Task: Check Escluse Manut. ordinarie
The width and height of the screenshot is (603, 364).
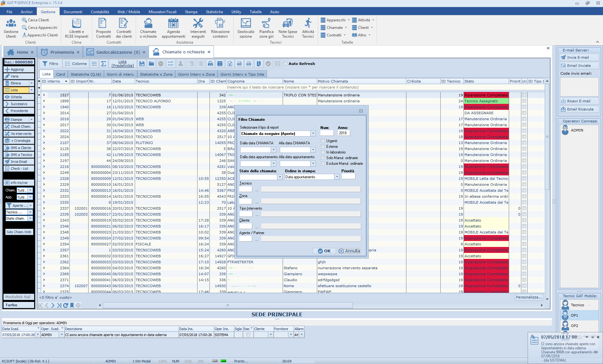Action: tap(323, 163)
